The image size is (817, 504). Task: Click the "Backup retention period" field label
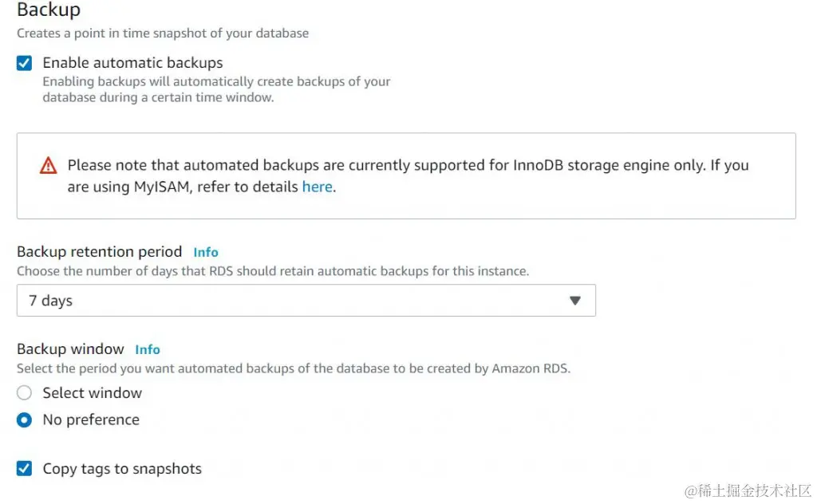[x=100, y=252]
